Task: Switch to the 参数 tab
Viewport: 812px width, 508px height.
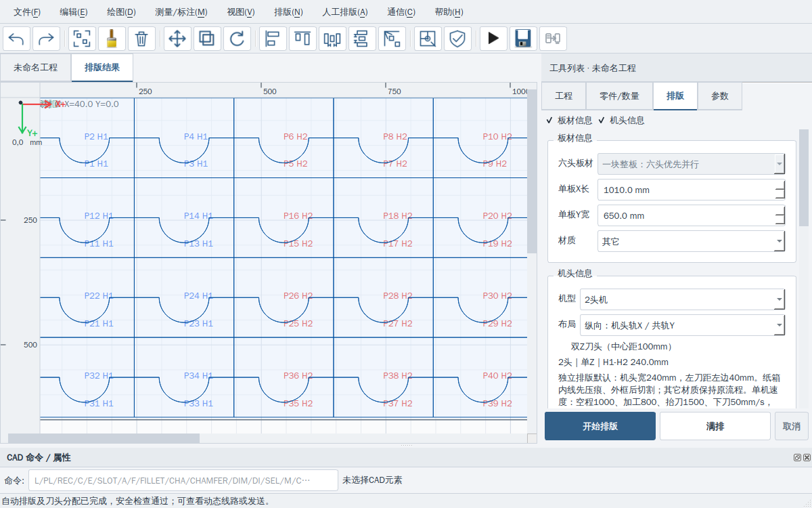Action: click(x=720, y=96)
